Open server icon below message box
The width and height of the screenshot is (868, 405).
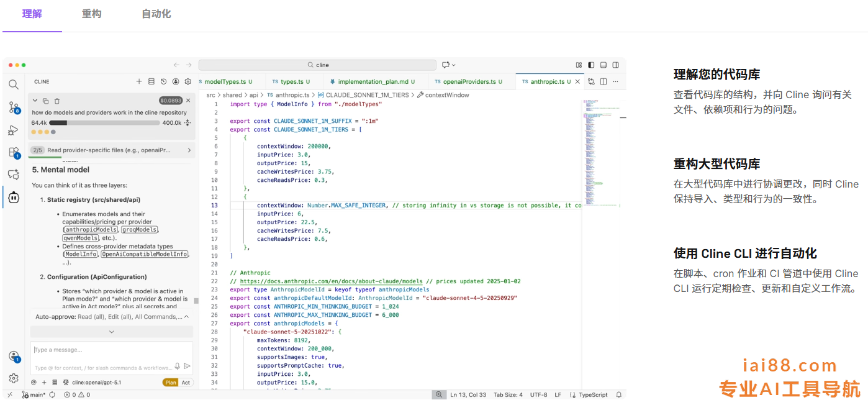pos(55,383)
